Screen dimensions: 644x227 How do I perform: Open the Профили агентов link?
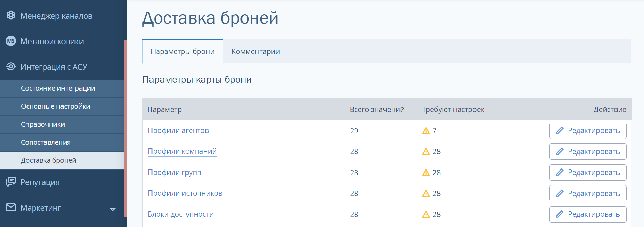[178, 131]
